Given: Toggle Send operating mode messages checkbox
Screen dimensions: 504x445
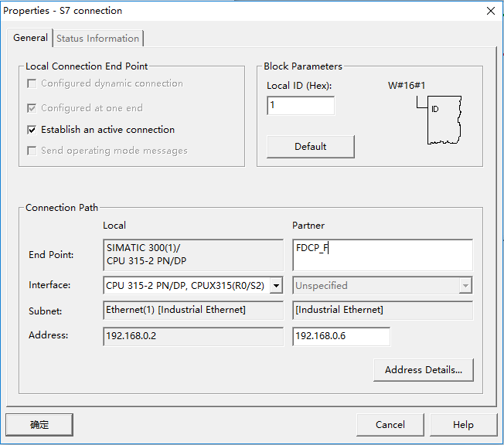Looking at the screenshot, I should [x=32, y=151].
